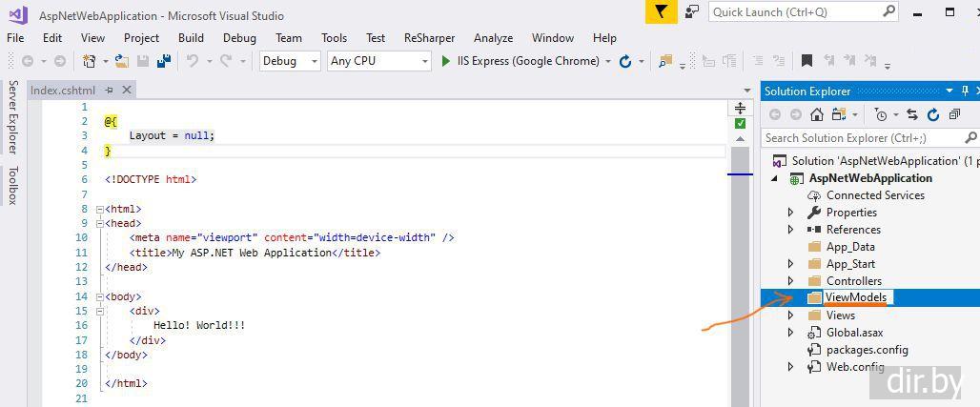Open the Debug configuration dropdown
This screenshot has height=407, width=980.
click(x=290, y=61)
